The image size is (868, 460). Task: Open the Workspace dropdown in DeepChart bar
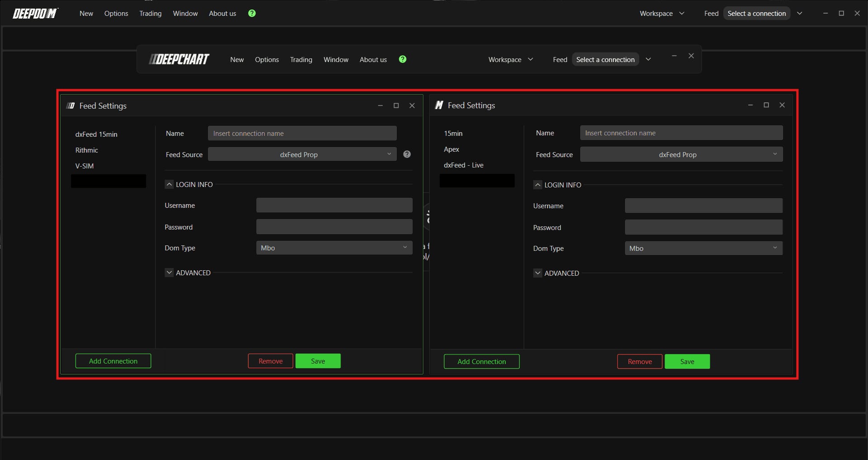[x=511, y=60]
